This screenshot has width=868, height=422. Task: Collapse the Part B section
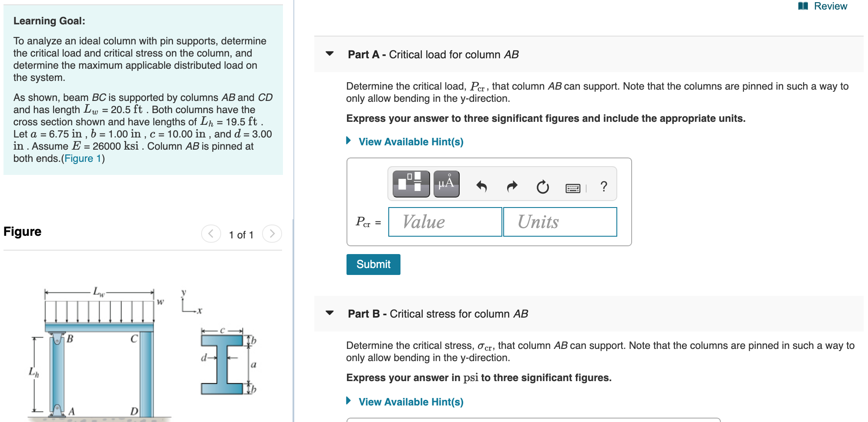pos(330,313)
